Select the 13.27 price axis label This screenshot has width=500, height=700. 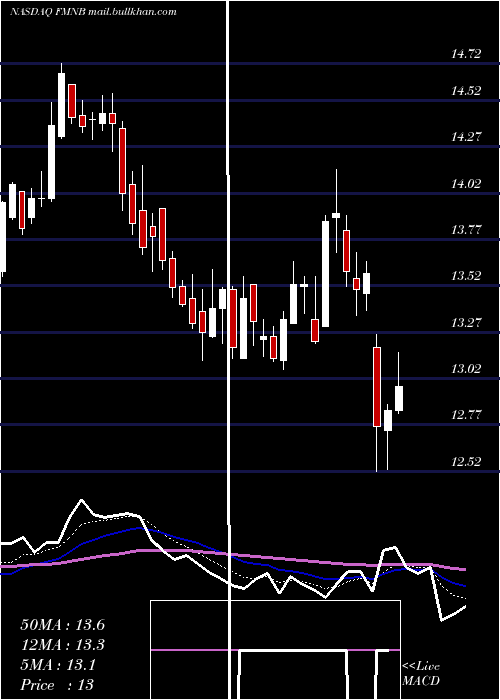tap(466, 322)
